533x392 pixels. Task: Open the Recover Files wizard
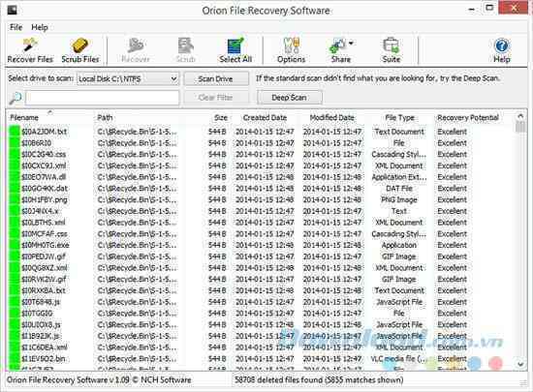pos(30,50)
